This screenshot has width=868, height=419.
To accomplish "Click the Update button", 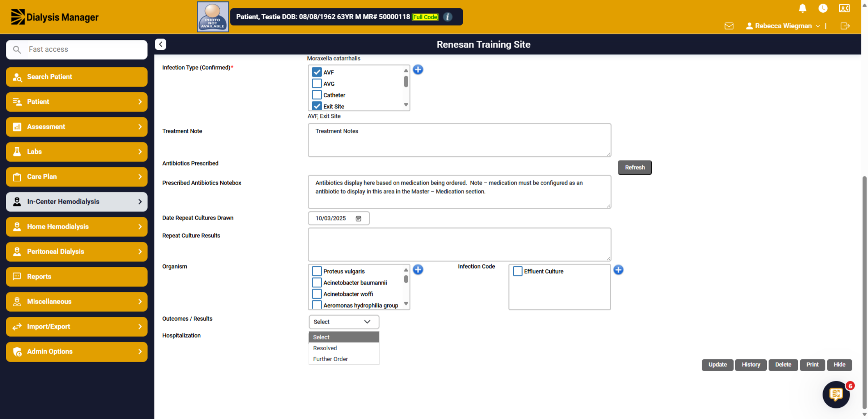I will pos(717,365).
